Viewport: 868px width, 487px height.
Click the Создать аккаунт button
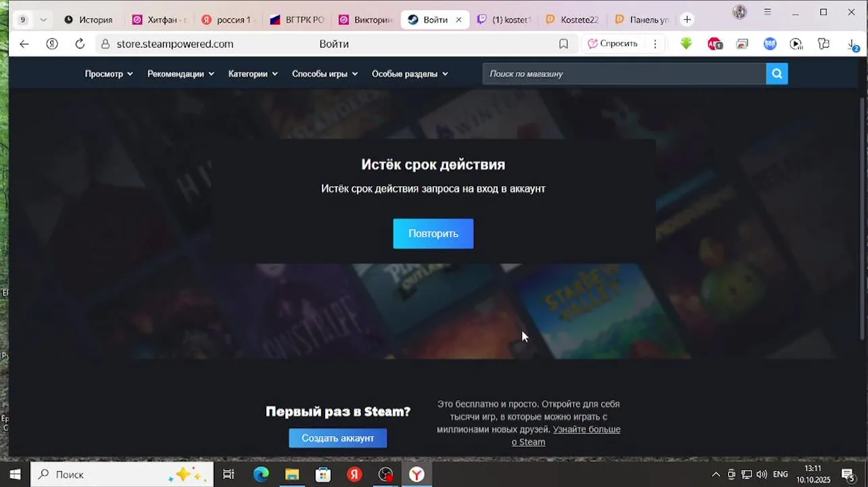click(338, 438)
